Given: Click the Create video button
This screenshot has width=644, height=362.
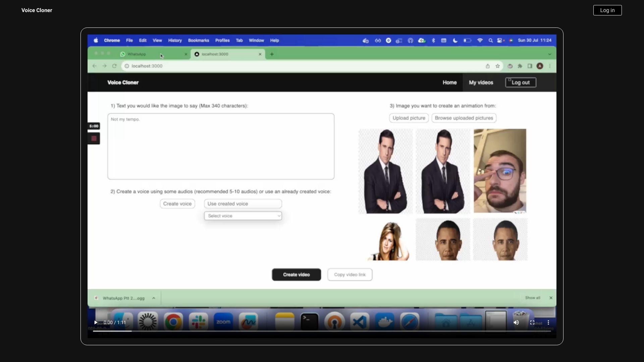Looking at the screenshot, I should click(296, 275).
